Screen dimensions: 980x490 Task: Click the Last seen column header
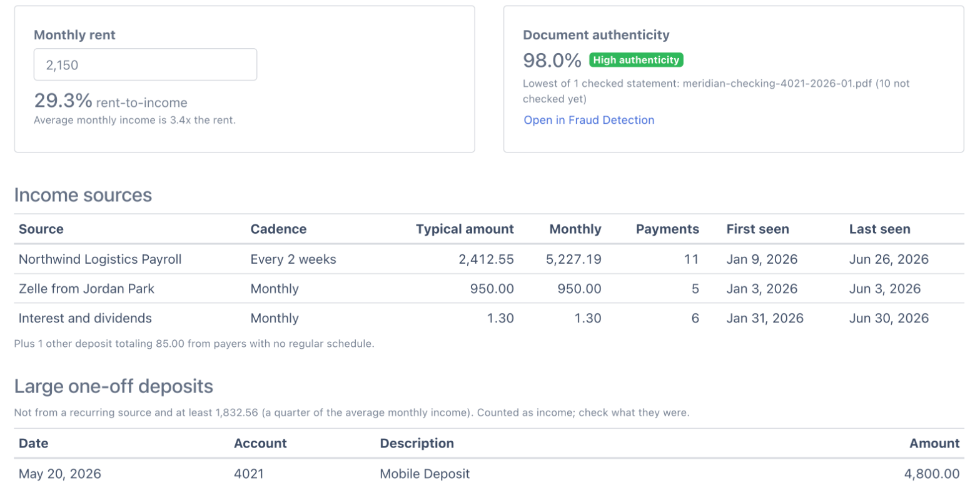tap(879, 229)
